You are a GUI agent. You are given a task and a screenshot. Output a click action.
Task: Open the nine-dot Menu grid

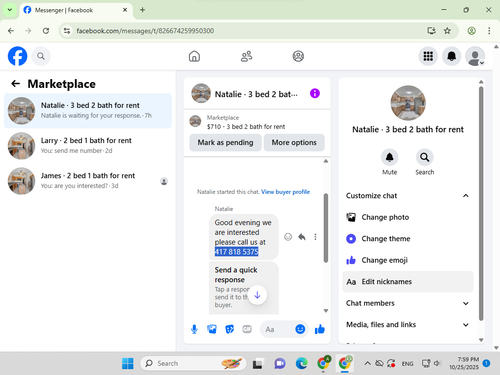tap(428, 56)
